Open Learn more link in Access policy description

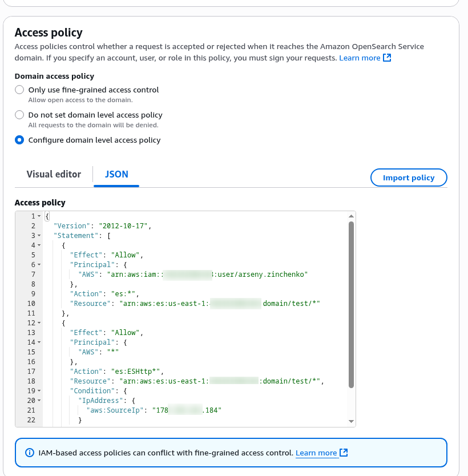360,58
